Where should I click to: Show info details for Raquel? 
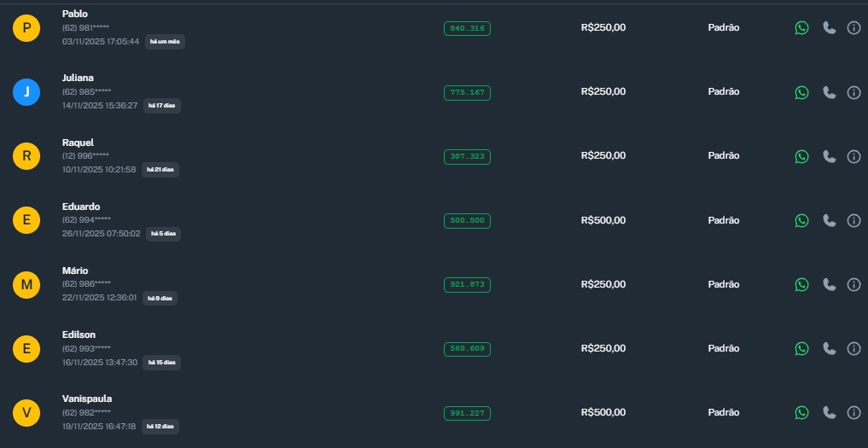click(x=853, y=156)
